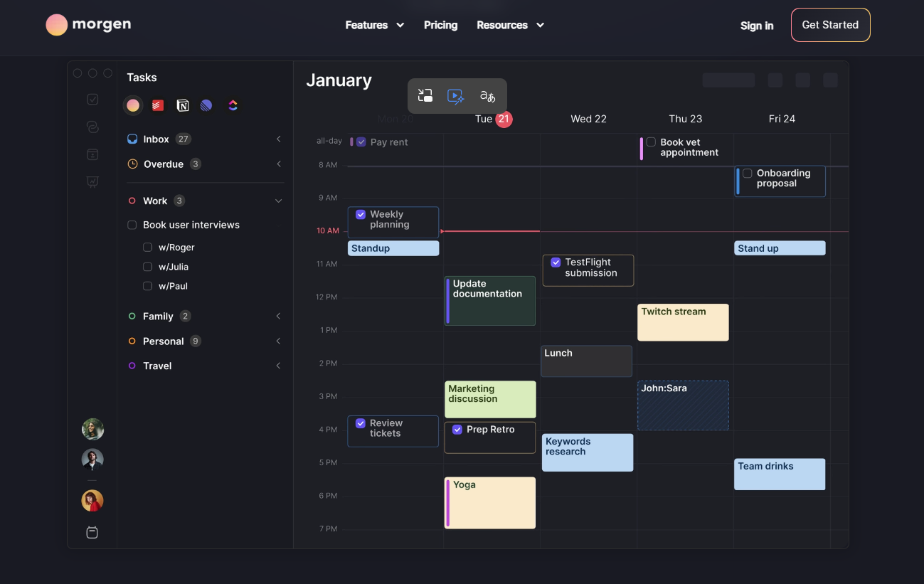Choose the ClickUp integration icon

point(233,105)
